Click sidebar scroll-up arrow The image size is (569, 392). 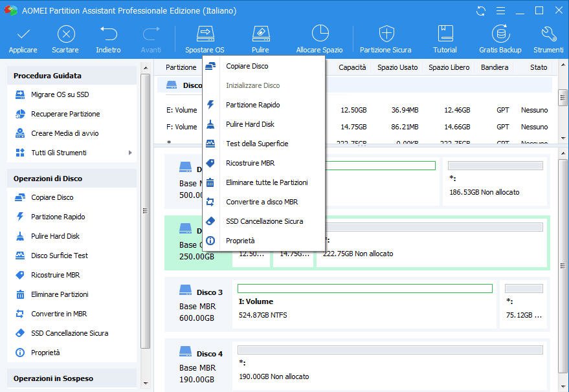coord(146,68)
